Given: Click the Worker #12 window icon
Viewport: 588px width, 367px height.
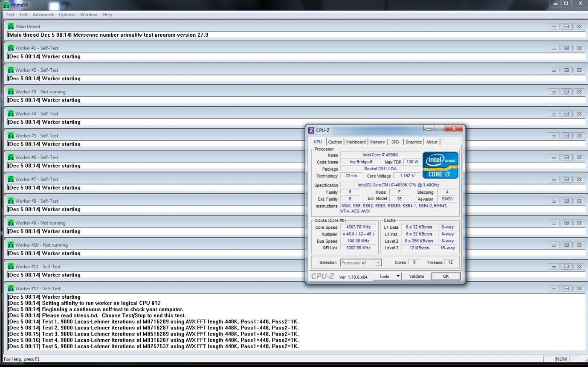Looking at the screenshot, I should (11, 288).
